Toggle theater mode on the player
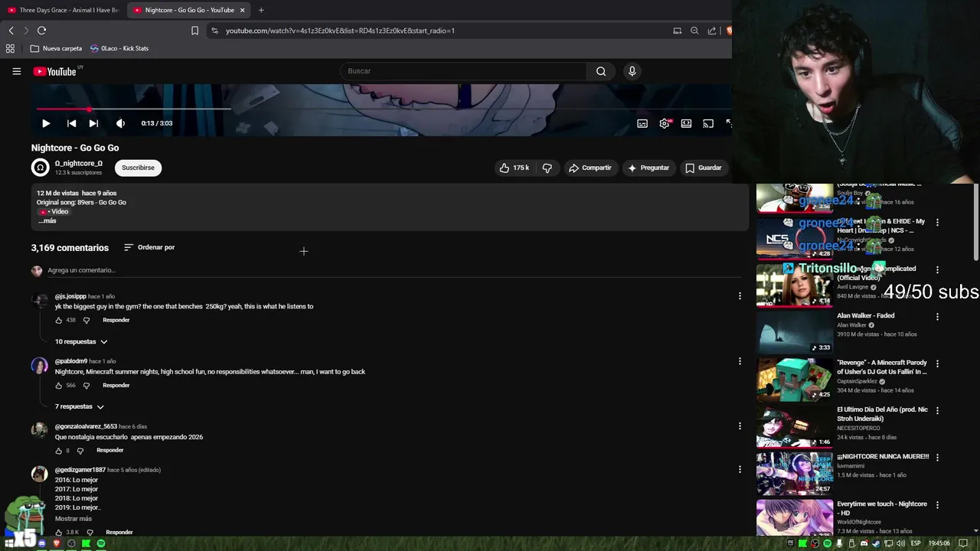This screenshot has height=551, width=980. pos(686,123)
